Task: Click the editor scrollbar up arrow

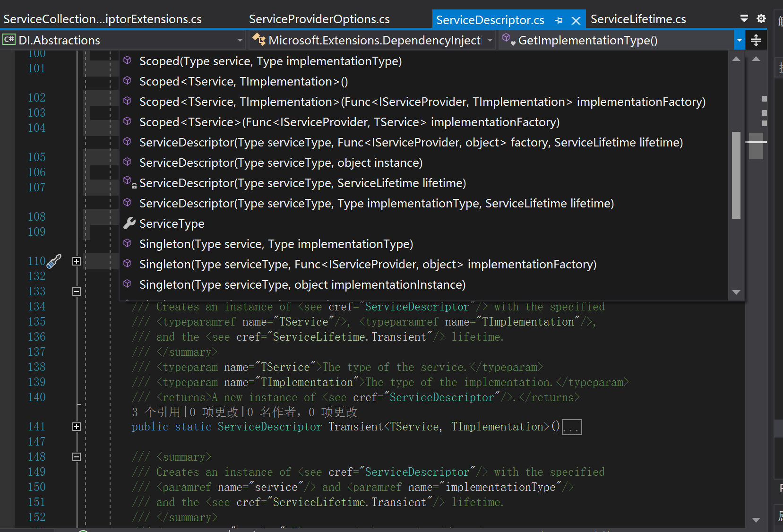Action: pos(756,59)
